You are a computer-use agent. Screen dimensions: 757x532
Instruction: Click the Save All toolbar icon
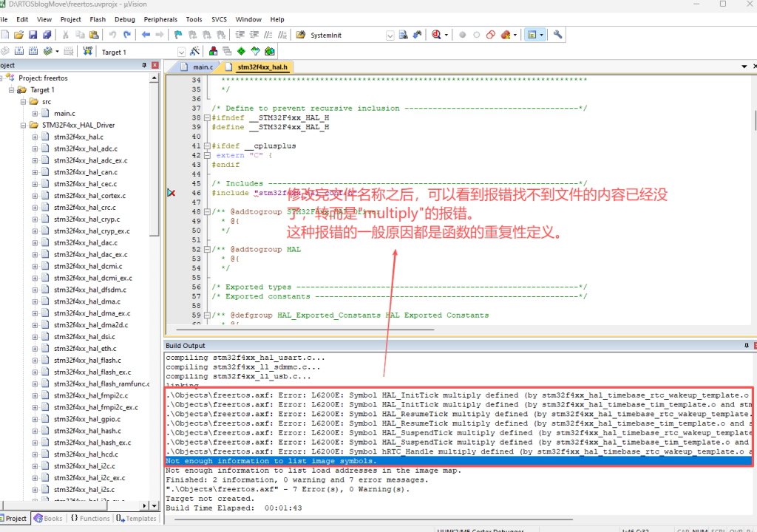(47, 35)
